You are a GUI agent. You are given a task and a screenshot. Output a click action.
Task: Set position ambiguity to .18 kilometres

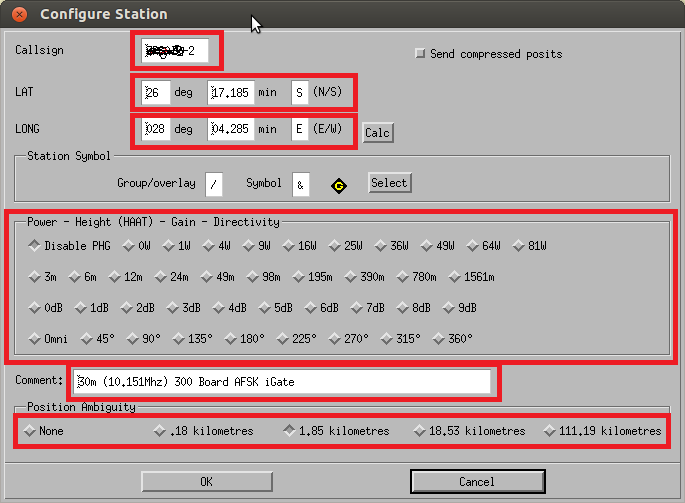(x=203, y=431)
